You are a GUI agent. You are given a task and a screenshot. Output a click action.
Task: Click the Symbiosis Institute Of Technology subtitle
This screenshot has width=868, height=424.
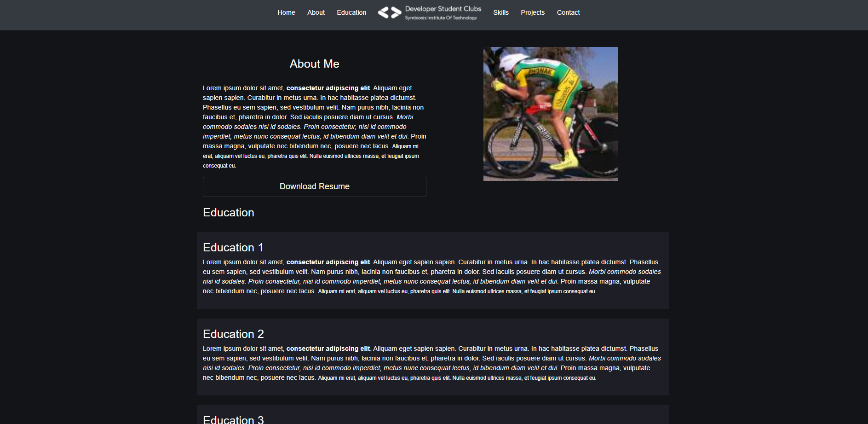coord(441,18)
